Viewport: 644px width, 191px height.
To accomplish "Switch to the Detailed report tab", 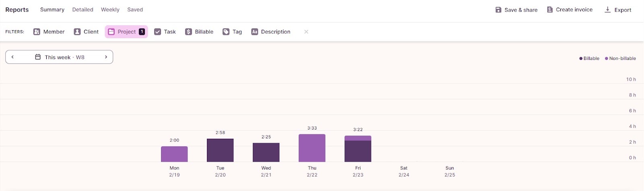I will click(83, 10).
